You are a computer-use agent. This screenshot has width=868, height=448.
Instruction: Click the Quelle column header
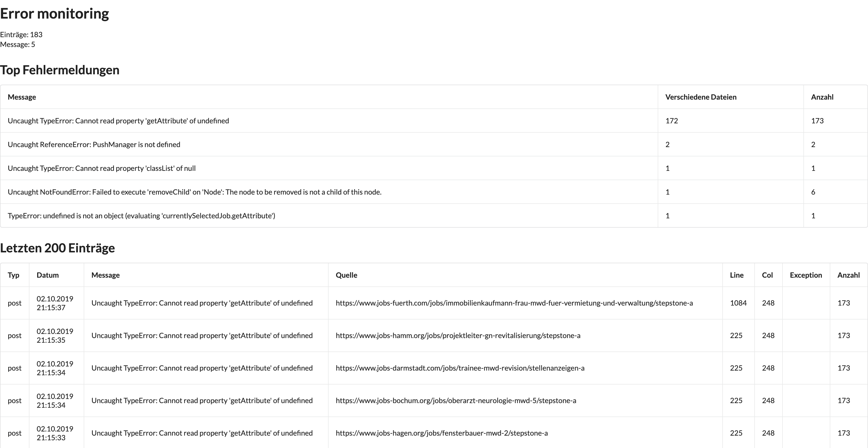[x=346, y=275]
